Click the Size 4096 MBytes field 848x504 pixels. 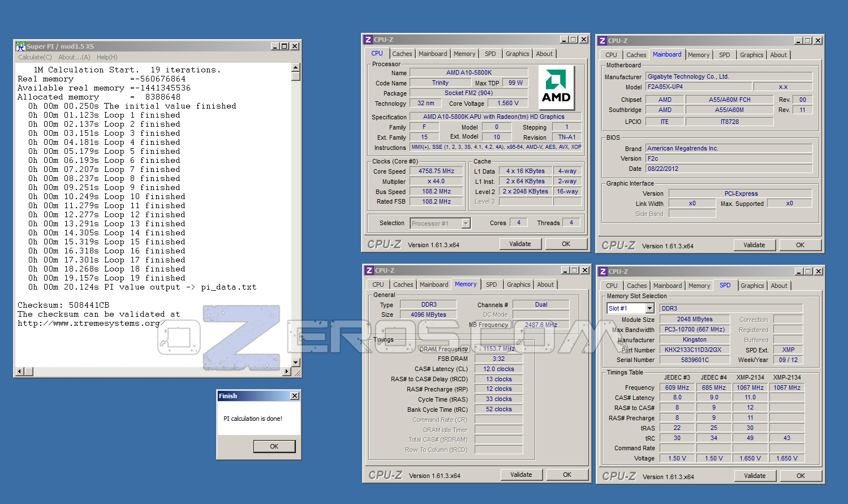coord(428,315)
